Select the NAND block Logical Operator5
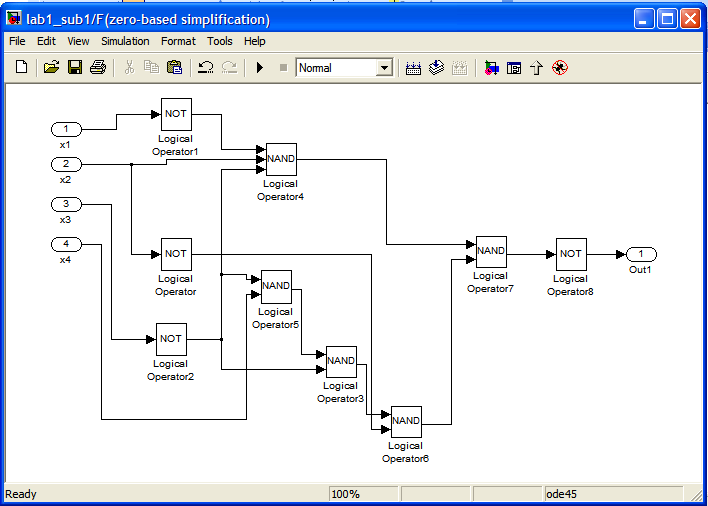Viewport: 708px width, 506px height. point(276,287)
